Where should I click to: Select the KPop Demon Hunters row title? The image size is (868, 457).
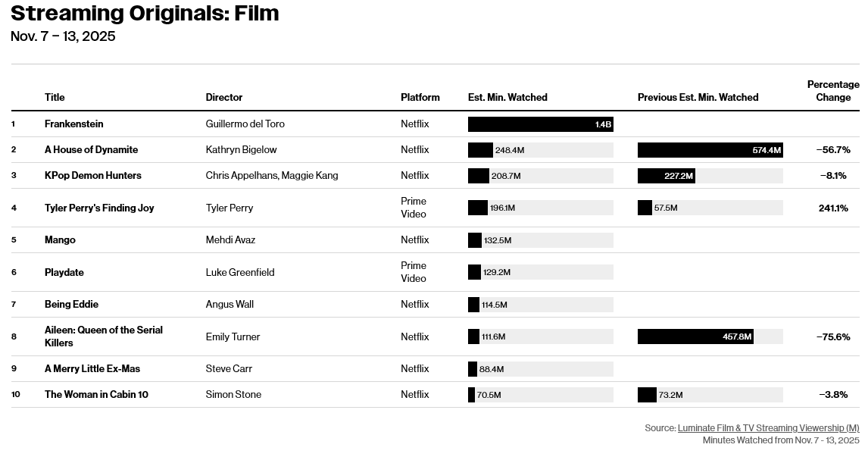[93, 175]
